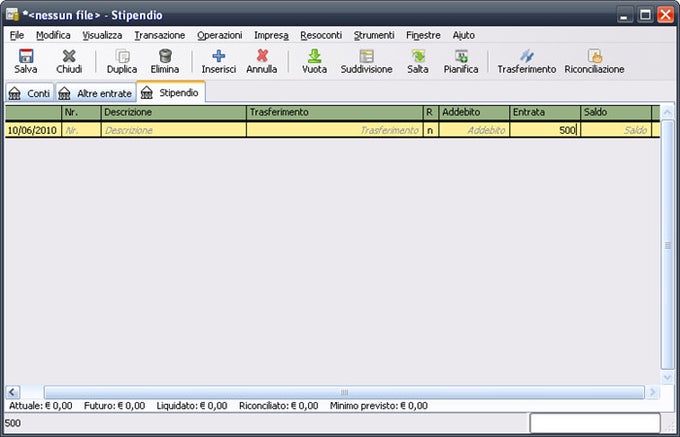Click the Descrizione entry field
680x437 pixels.
[173, 130]
